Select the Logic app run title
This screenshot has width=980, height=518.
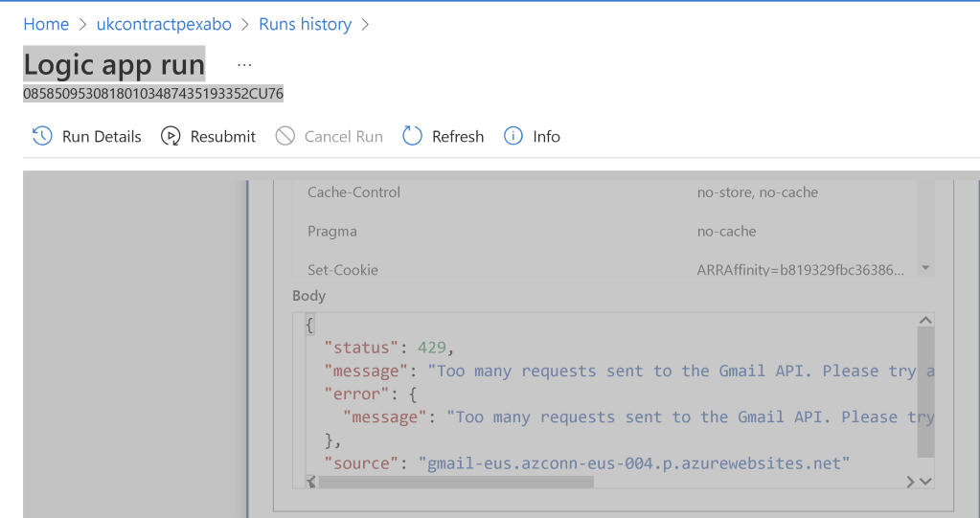pos(114,64)
